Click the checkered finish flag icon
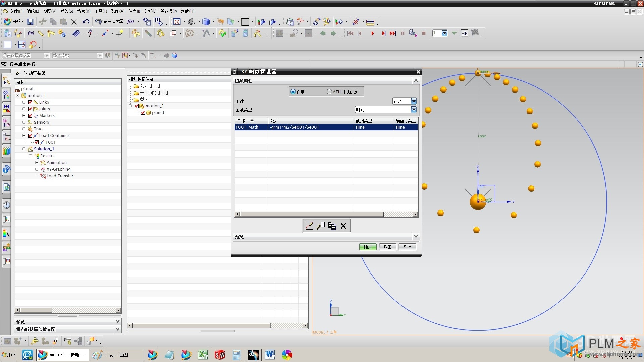This screenshot has height=362, width=644. (475, 33)
